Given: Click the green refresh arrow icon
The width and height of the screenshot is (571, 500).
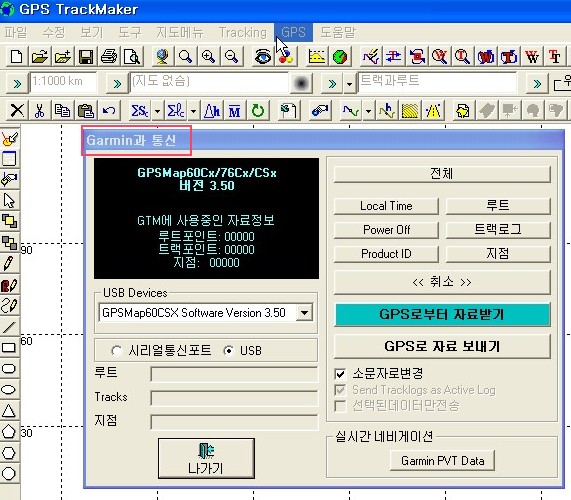Looking at the screenshot, I should coord(258,110).
